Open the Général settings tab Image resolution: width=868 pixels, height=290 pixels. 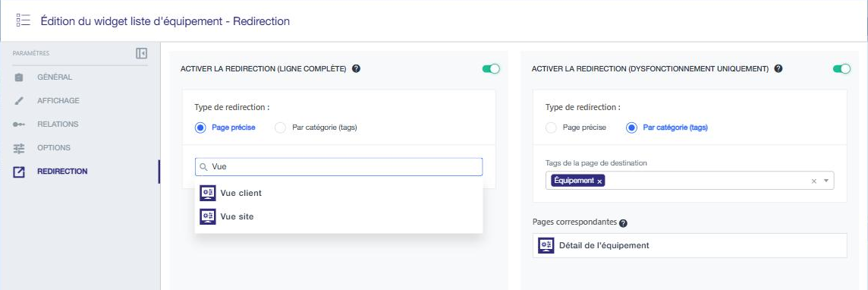click(55, 77)
